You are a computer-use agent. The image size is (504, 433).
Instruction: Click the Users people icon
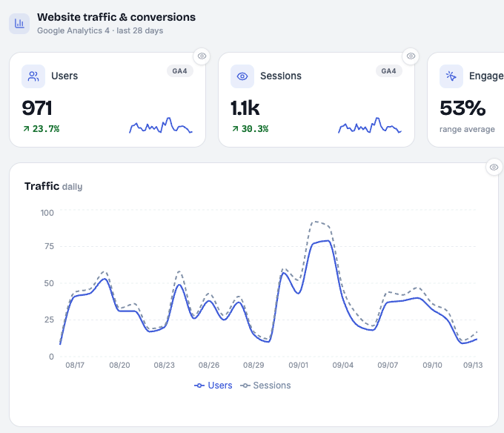pos(33,76)
